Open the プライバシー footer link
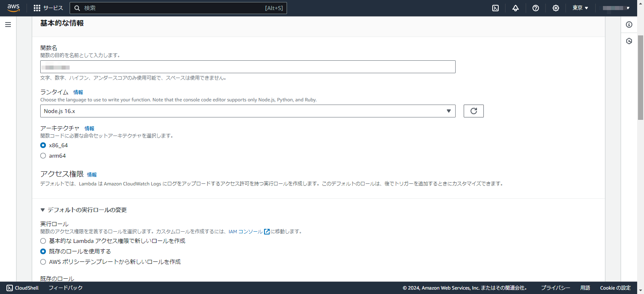The height and width of the screenshot is (294, 644). click(555, 288)
